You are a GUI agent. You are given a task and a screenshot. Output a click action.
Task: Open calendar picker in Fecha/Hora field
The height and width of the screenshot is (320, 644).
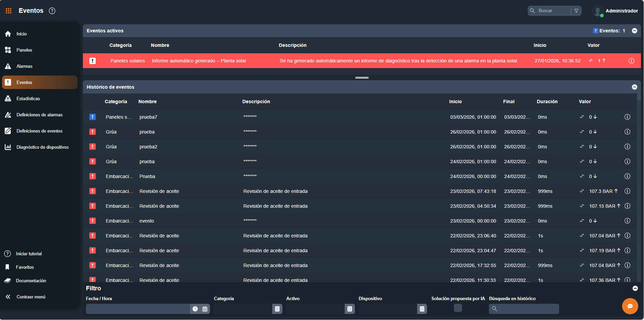[x=205, y=309]
